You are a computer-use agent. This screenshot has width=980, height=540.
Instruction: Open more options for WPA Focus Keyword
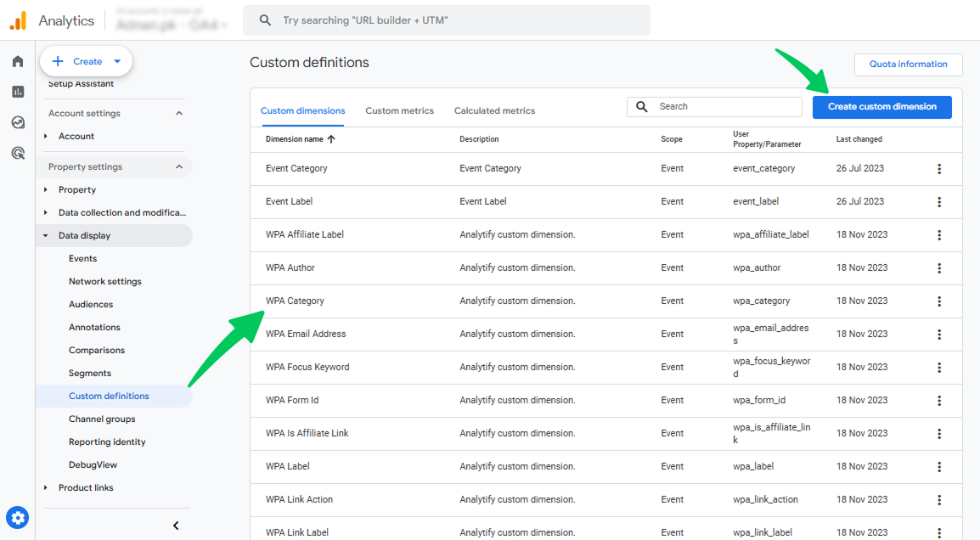(938, 368)
